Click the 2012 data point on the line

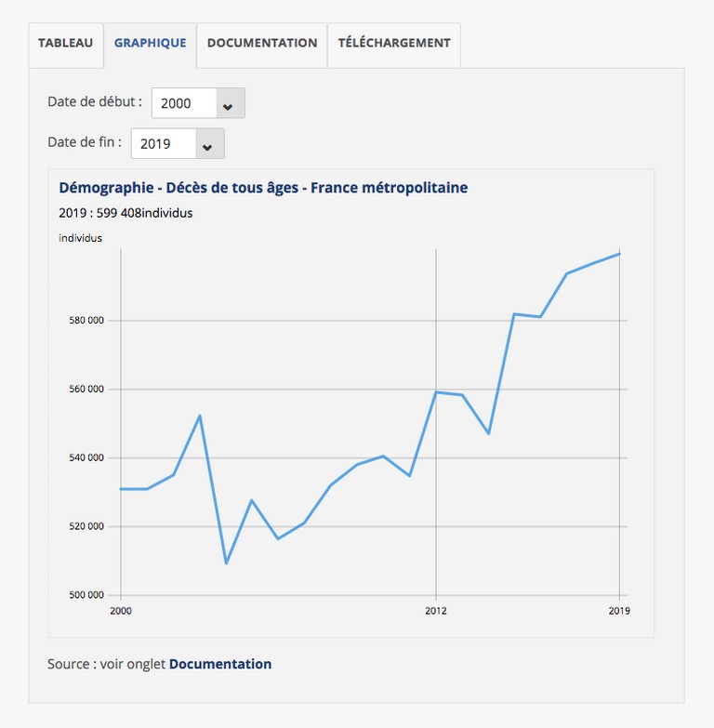pyautogui.click(x=436, y=392)
